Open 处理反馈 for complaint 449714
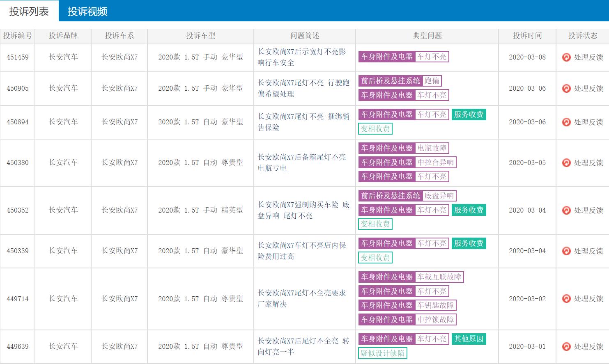609x364 pixels. click(588, 299)
